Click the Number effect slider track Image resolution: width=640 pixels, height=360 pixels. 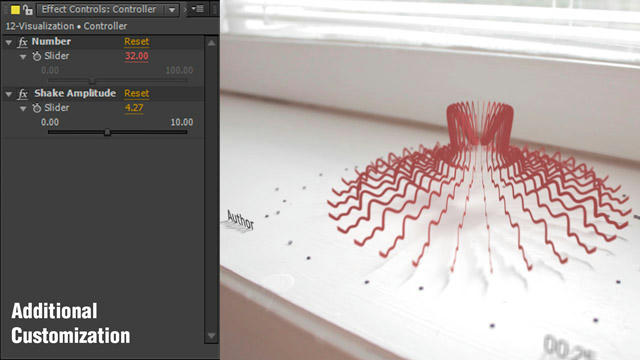click(118, 81)
